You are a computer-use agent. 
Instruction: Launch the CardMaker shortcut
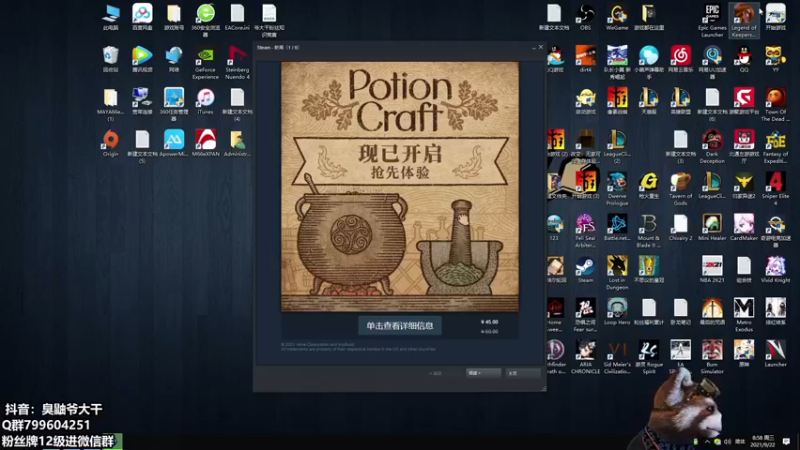tap(743, 227)
